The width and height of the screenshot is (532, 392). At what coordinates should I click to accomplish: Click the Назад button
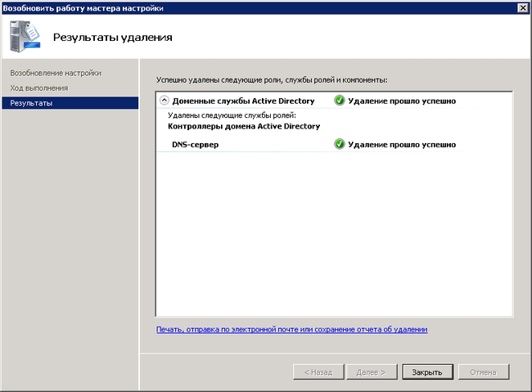318,372
